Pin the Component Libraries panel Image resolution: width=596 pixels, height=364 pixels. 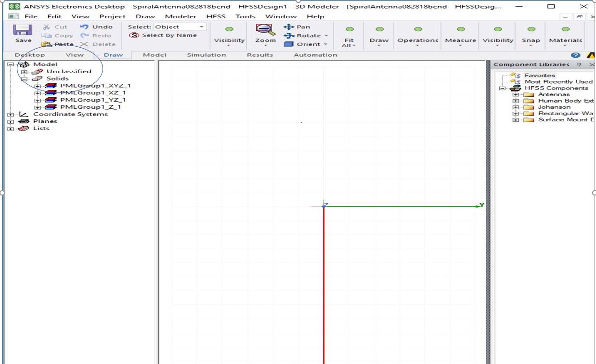(x=579, y=65)
